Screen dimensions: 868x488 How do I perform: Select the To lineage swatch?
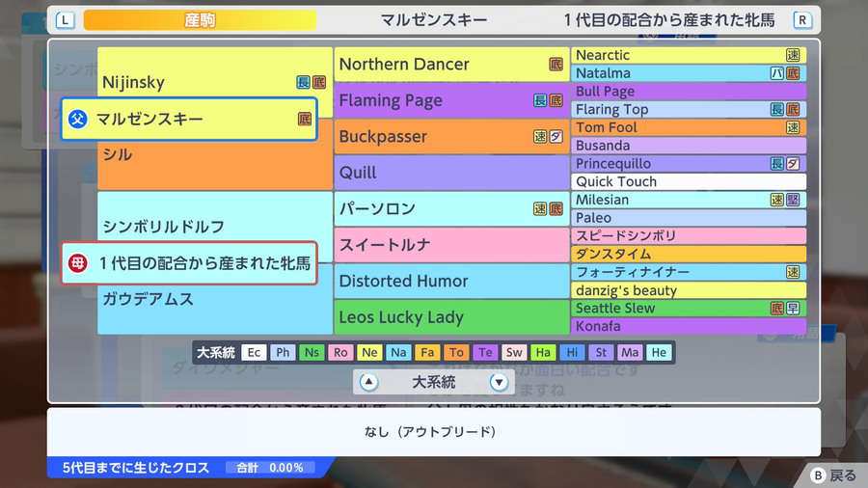pyautogui.click(x=456, y=352)
